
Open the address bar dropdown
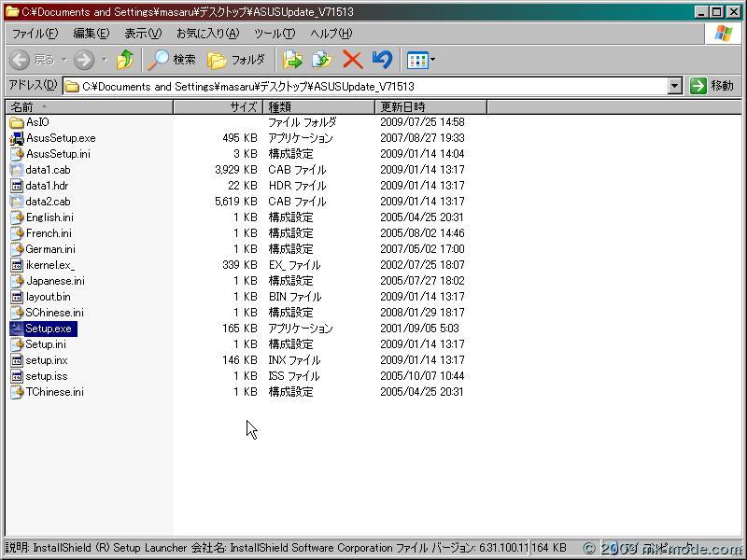675,86
